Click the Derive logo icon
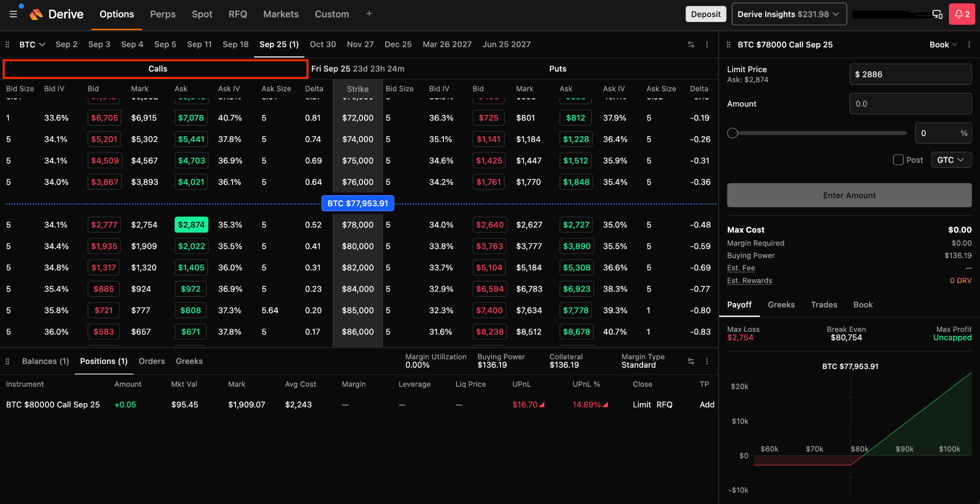 (36, 14)
